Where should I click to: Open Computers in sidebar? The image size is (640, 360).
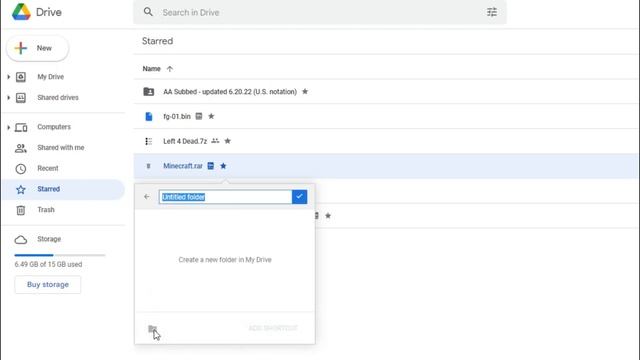point(54,127)
